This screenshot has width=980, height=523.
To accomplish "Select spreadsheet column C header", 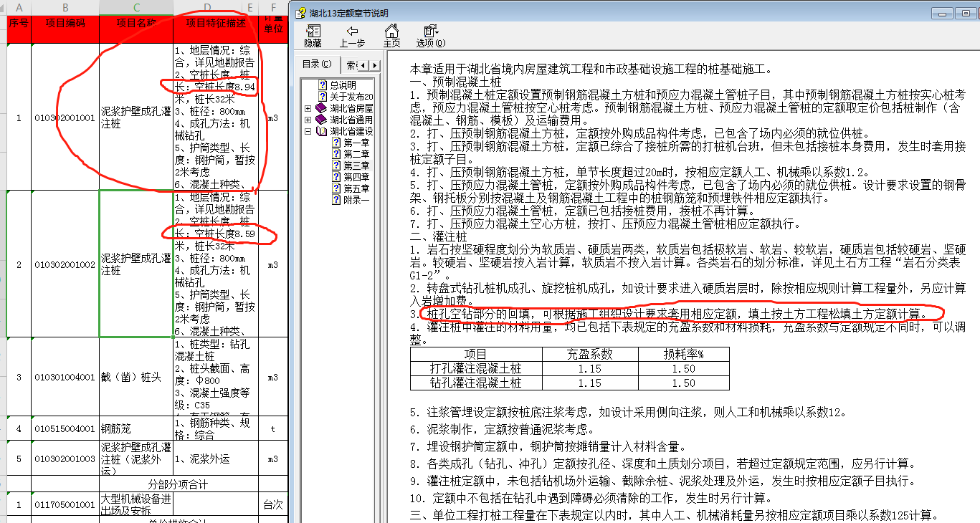I will (136, 7).
